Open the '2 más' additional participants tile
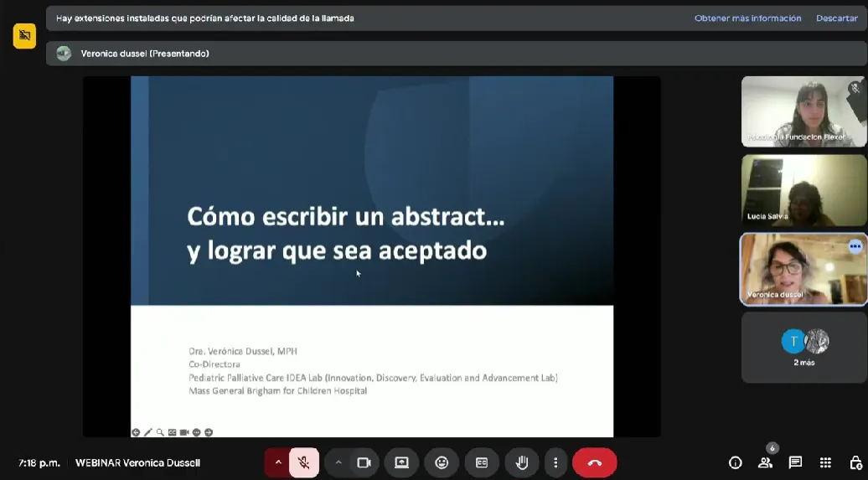This screenshot has width=868, height=480. tap(803, 348)
